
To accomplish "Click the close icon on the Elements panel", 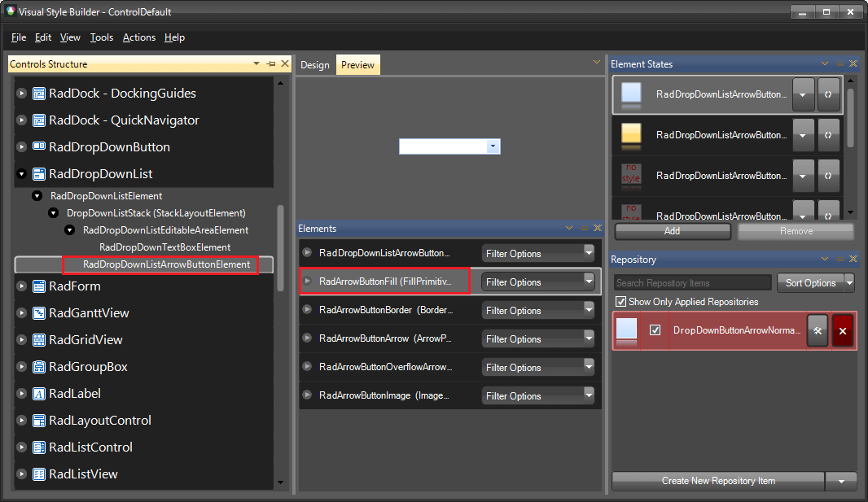I will tap(597, 229).
